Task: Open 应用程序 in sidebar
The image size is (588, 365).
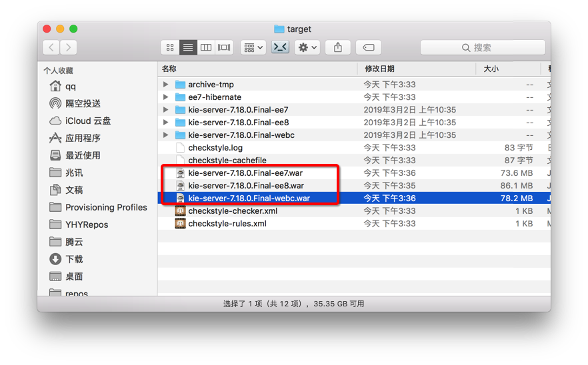Action: tap(83, 138)
